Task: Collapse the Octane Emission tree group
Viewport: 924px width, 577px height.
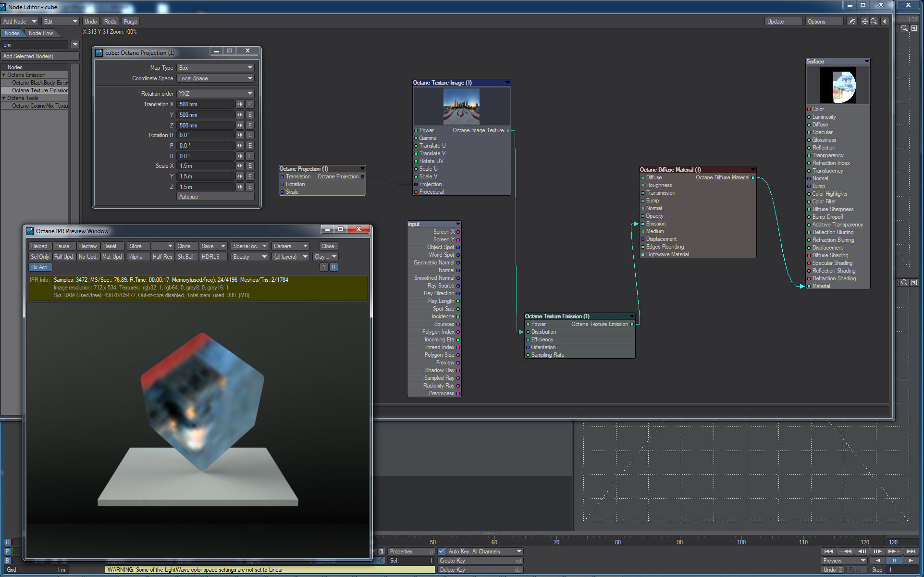Action: pyautogui.click(x=4, y=75)
